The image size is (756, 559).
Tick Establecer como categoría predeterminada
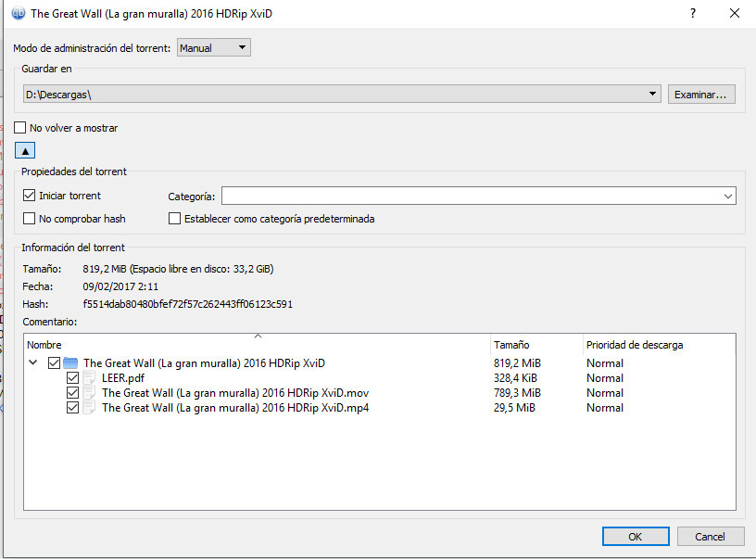click(174, 219)
